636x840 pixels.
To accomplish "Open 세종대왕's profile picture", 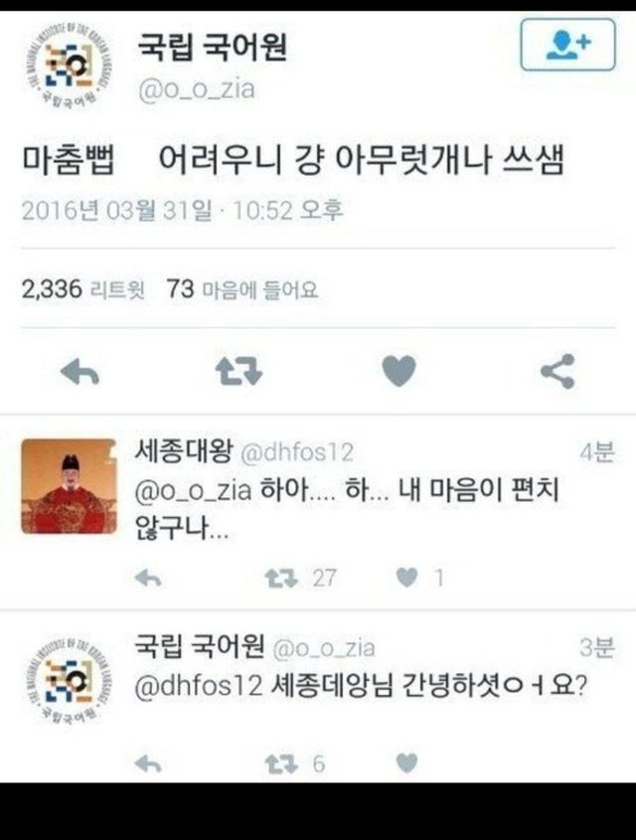I will tap(69, 486).
